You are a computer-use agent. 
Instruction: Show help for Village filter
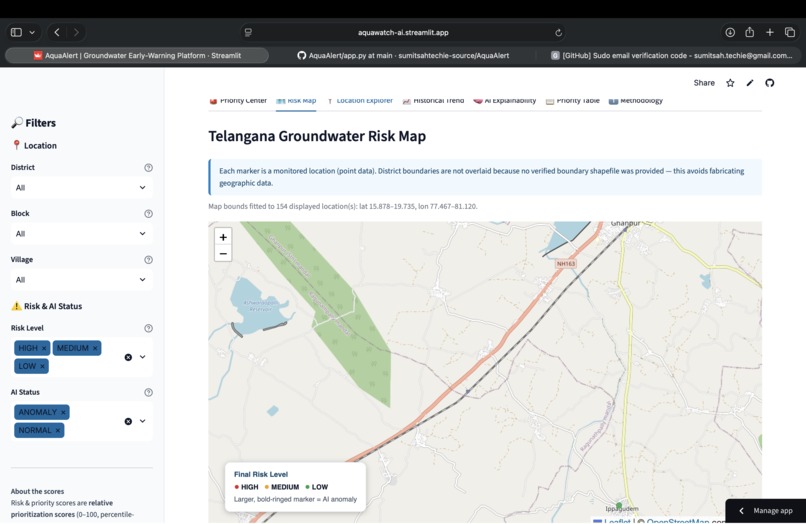pyautogui.click(x=148, y=260)
